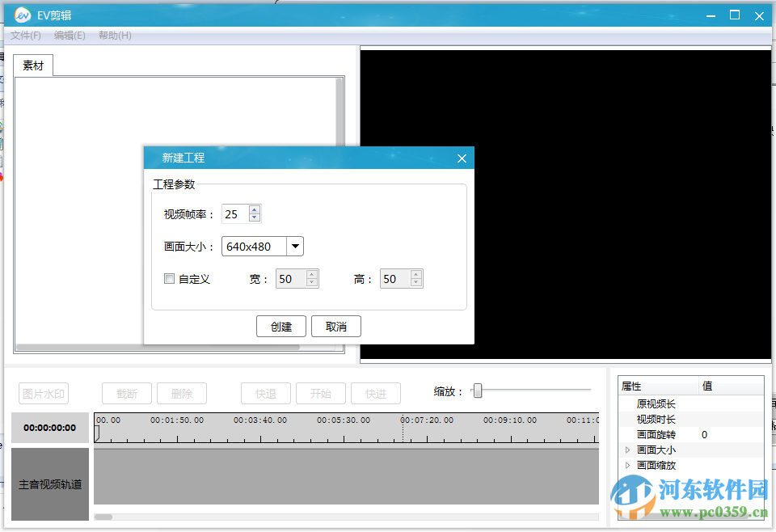Open the 文件(F) menu
776x532 pixels.
pos(25,36)
